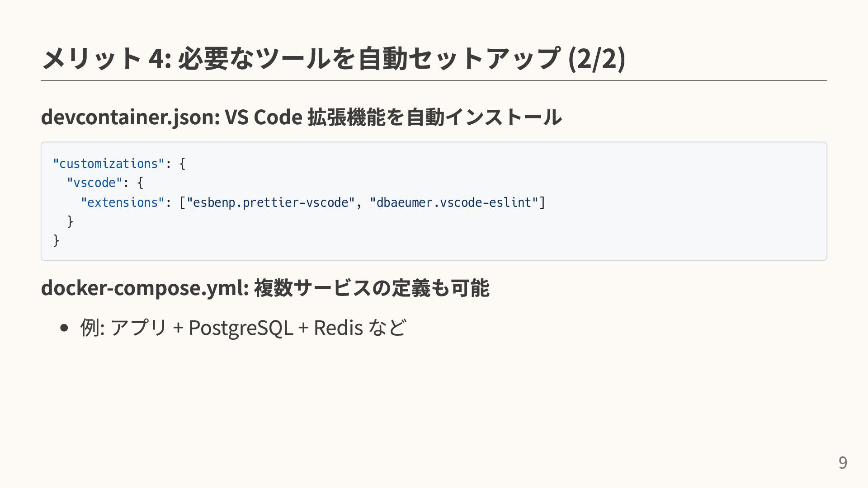Click the word PostgreSQL in the bullet
Screen dimensions: 868x488
(x=241, y=328)
